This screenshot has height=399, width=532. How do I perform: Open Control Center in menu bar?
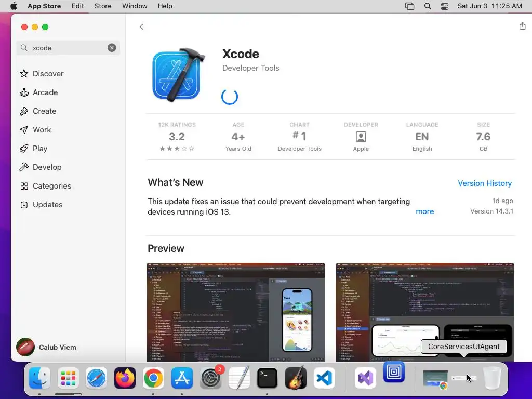click(445, 6)
